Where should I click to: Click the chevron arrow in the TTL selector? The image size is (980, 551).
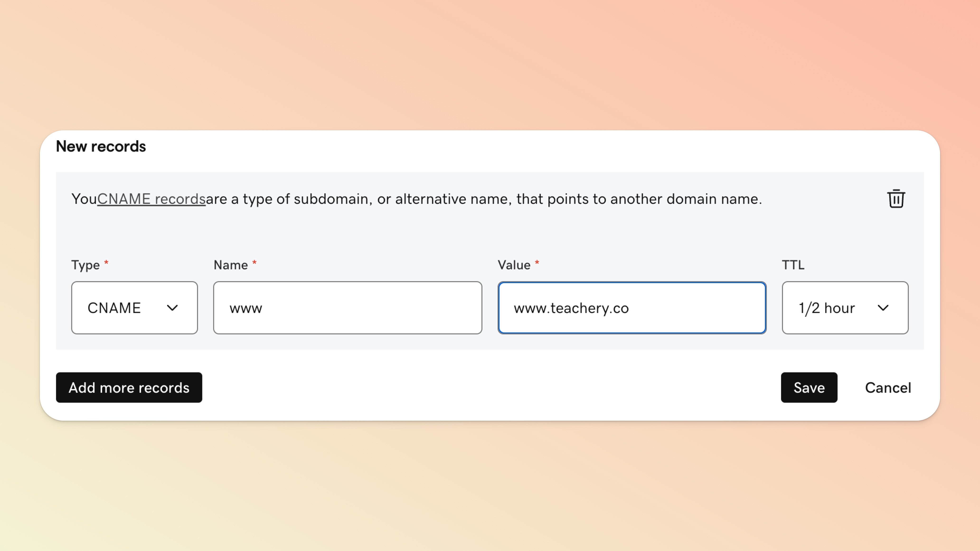point(883,308)
